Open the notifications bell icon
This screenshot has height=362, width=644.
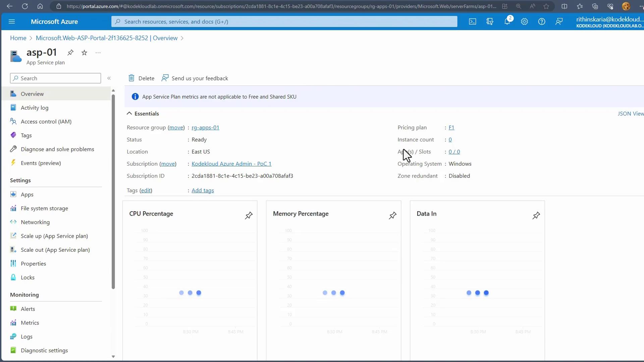click(x=507, y=22)
